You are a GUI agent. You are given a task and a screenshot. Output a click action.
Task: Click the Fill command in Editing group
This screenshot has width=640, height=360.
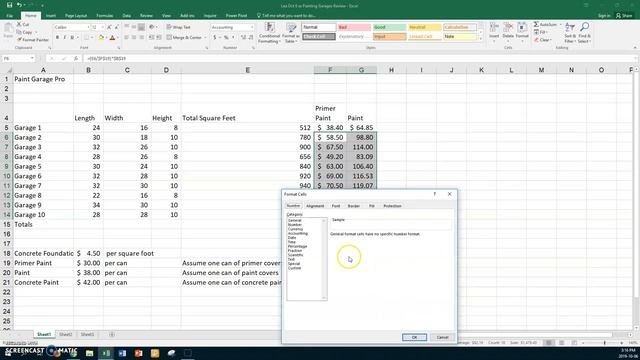coord(541,32)
